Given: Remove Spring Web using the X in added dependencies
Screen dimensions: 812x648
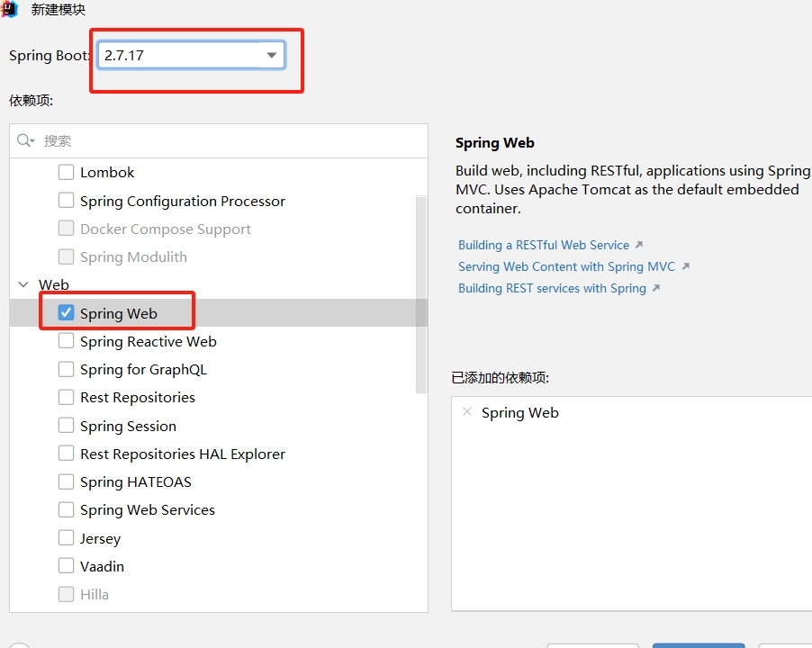Looking at the screenshot, I should (466, 411).
